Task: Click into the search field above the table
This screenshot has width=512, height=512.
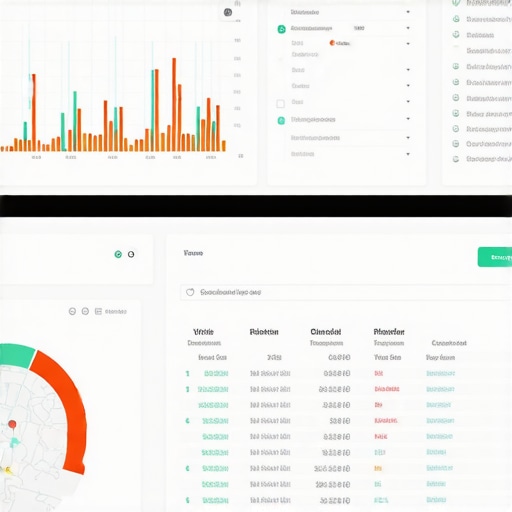Action: click(346, 292)
